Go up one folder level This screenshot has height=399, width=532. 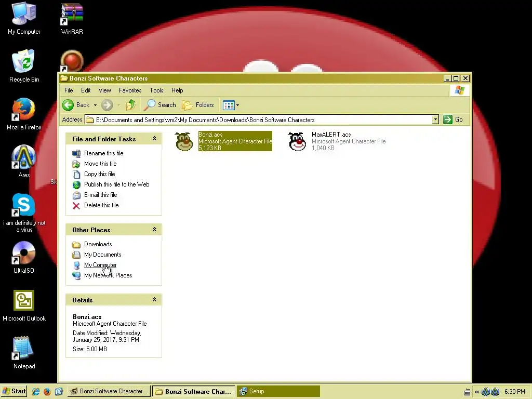[x=131, y=105]
